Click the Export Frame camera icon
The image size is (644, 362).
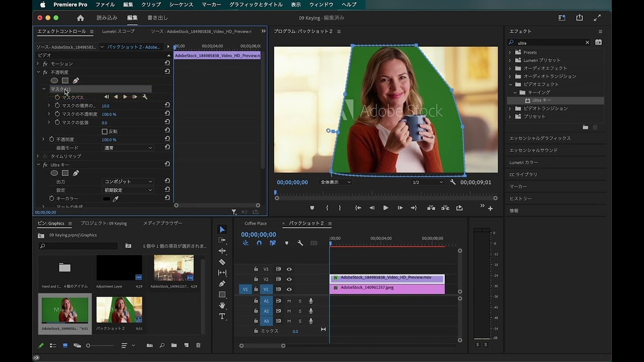tap(459, 208)
